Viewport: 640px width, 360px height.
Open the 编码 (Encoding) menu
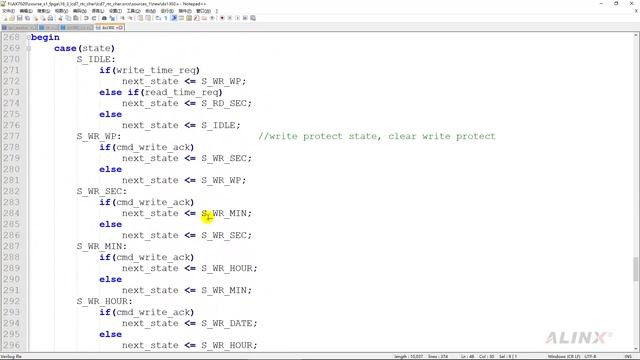80,11
